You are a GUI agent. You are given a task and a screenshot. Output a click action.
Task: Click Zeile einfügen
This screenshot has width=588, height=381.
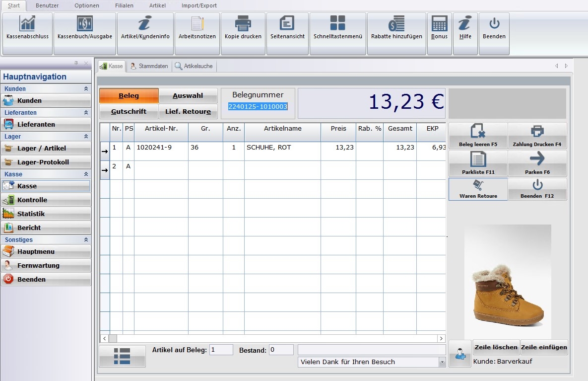544,347
